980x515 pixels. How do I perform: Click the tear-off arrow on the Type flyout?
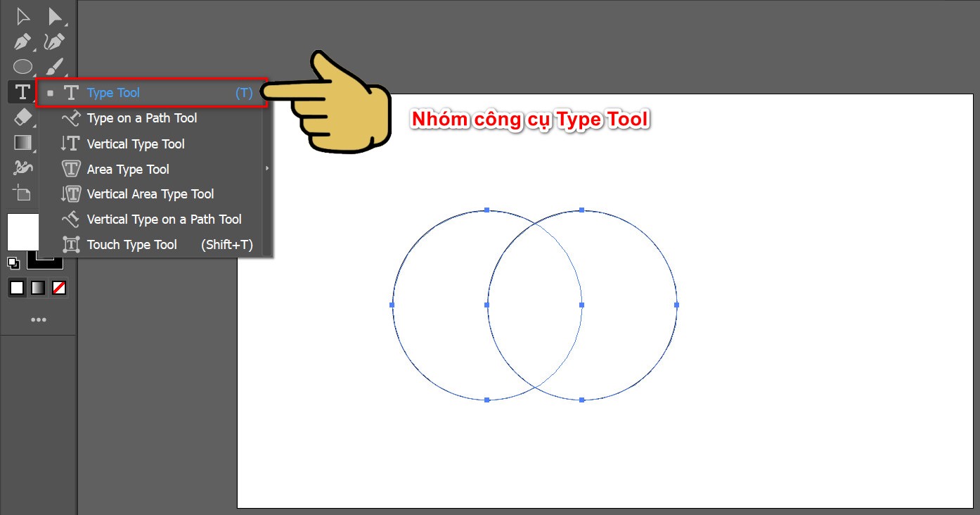(x=266, y=169)
